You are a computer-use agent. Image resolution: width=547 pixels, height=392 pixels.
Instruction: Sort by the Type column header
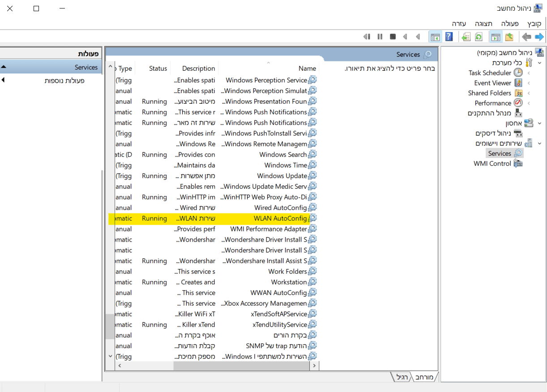[126, 68]
